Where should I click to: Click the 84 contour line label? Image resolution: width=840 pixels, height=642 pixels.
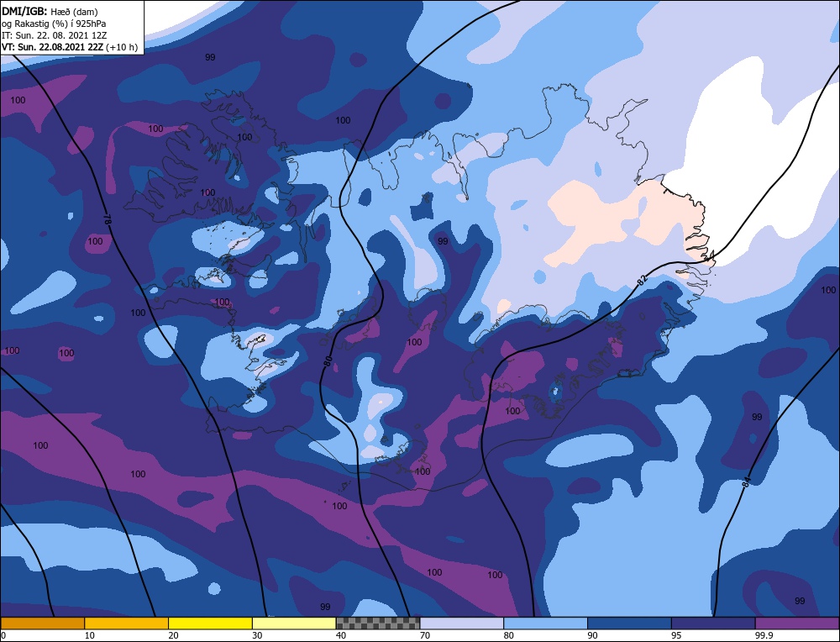[x=746, y=481]
